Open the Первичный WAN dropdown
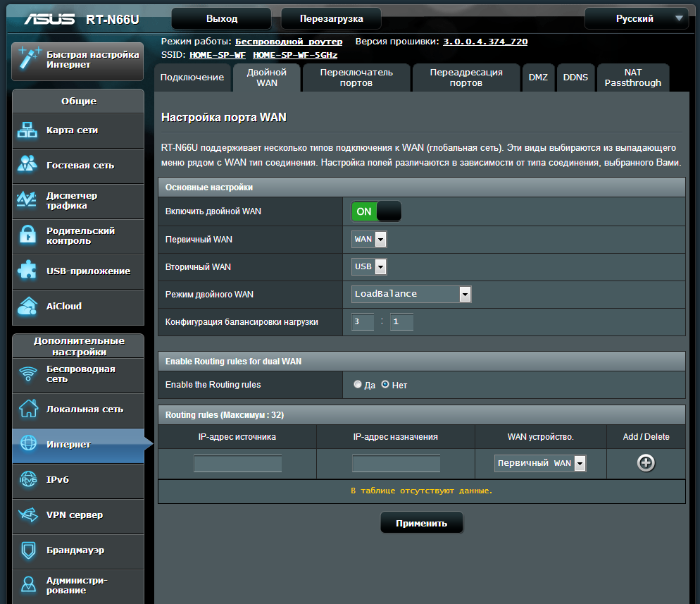 [369, 239]
